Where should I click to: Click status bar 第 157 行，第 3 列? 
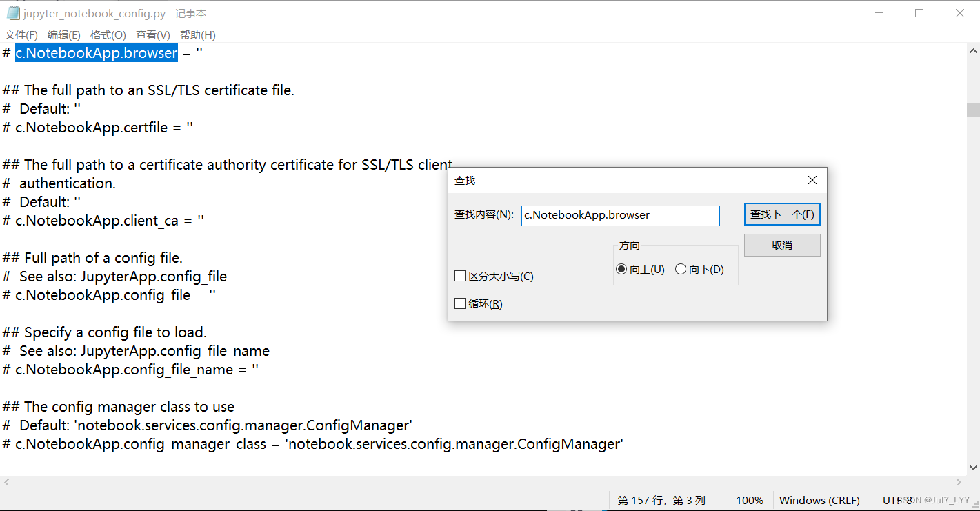661,501
